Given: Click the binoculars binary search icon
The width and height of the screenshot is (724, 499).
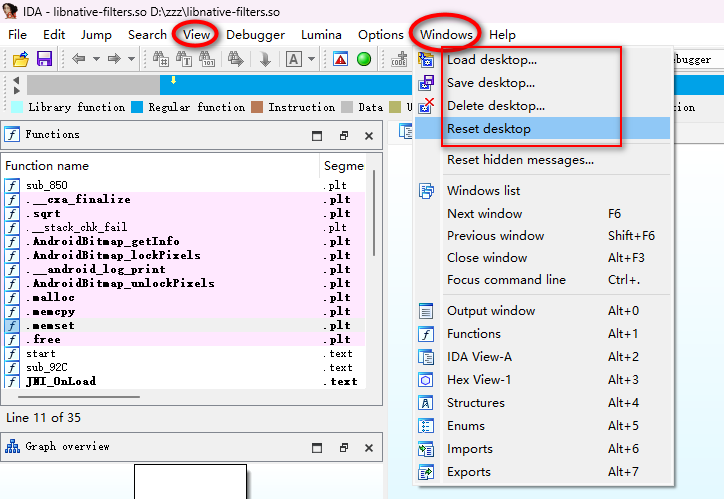Looking at the screenshot, I should 207,59.
